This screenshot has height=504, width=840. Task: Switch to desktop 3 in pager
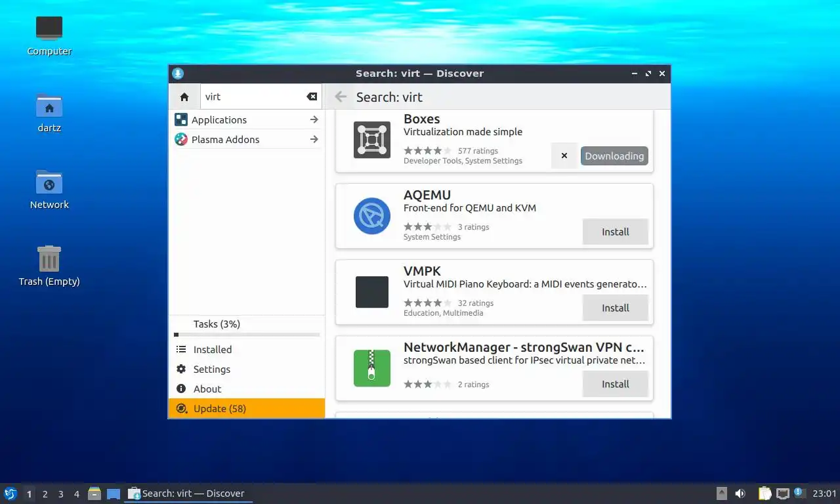coord(60,494)
